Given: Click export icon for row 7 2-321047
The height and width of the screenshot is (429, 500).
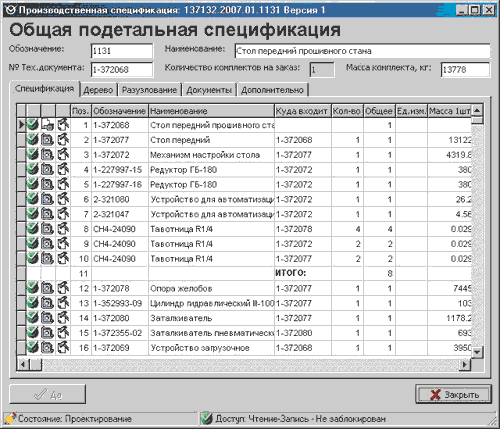Looking at the screenshot, I should 63,214.
